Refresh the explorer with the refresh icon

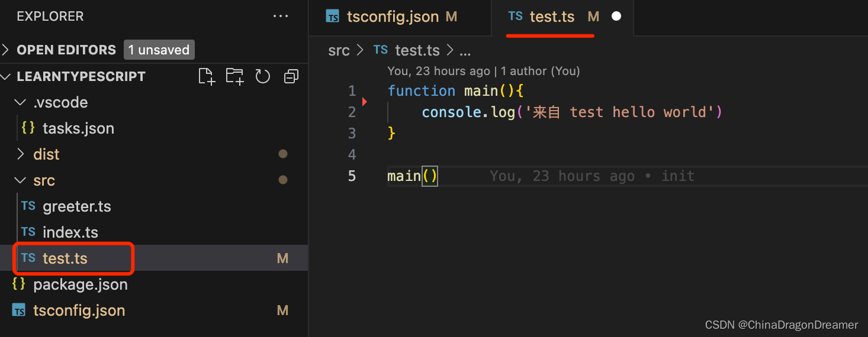(262, 76)
